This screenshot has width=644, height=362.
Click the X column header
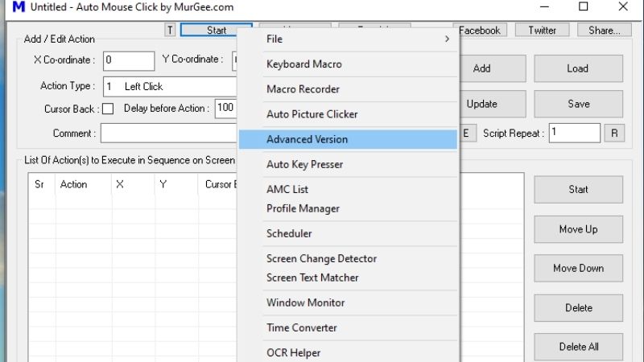coord(134,184)
